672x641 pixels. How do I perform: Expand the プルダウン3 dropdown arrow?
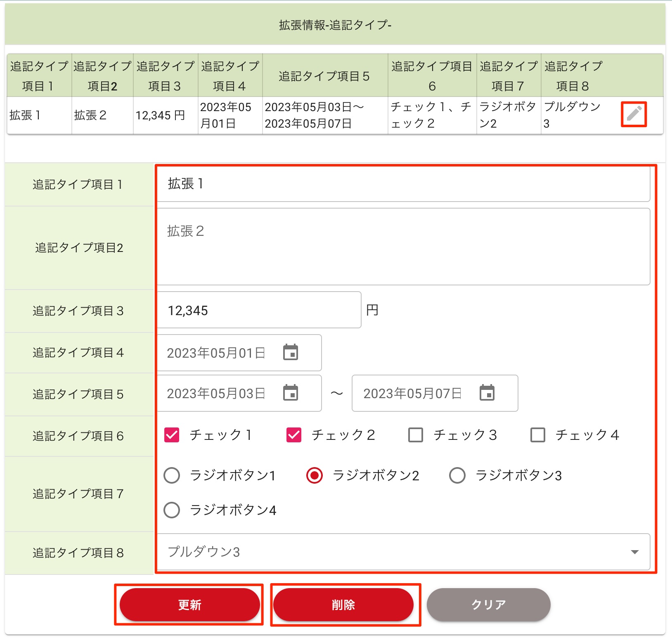click(634, 552)
